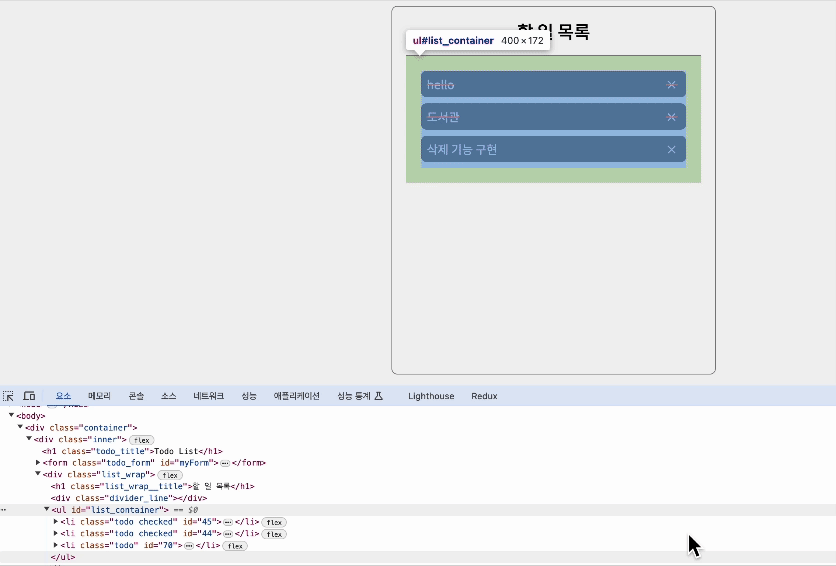Expand the li with id 70
The image size is (836, 566).
coord(56,545)
